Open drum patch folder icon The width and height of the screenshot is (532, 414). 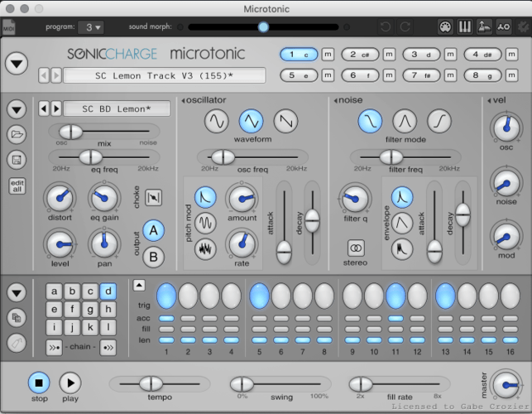click(17, 134)
